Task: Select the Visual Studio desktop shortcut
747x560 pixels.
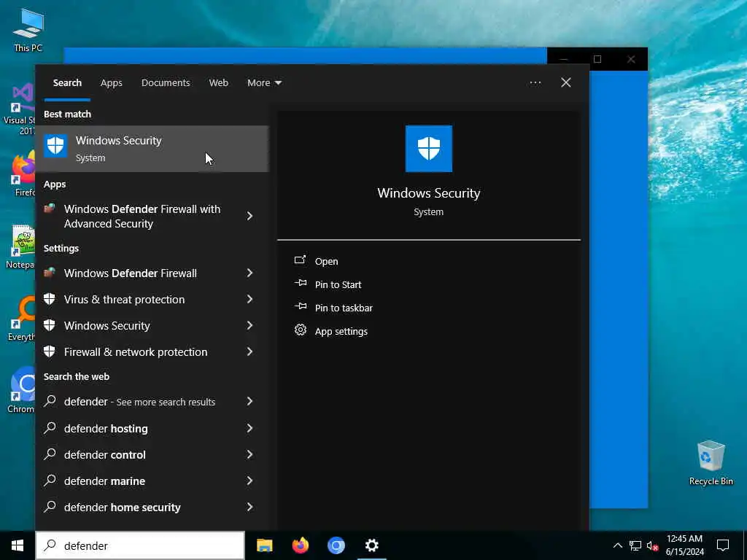Action: tap(19, 109)
